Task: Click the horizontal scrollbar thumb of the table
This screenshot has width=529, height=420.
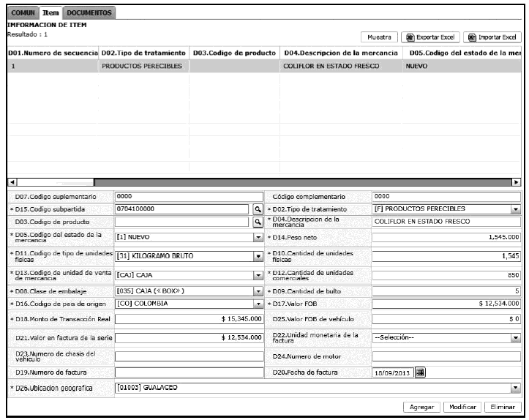Action: coord(56,182)
